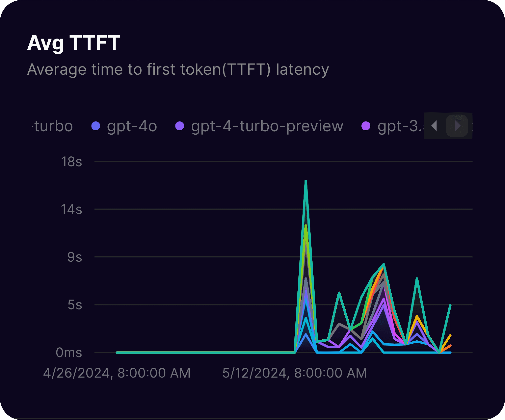Click the Avg TTFT chart title
Screen dimensions: 505x420
(x=74, y=43)
